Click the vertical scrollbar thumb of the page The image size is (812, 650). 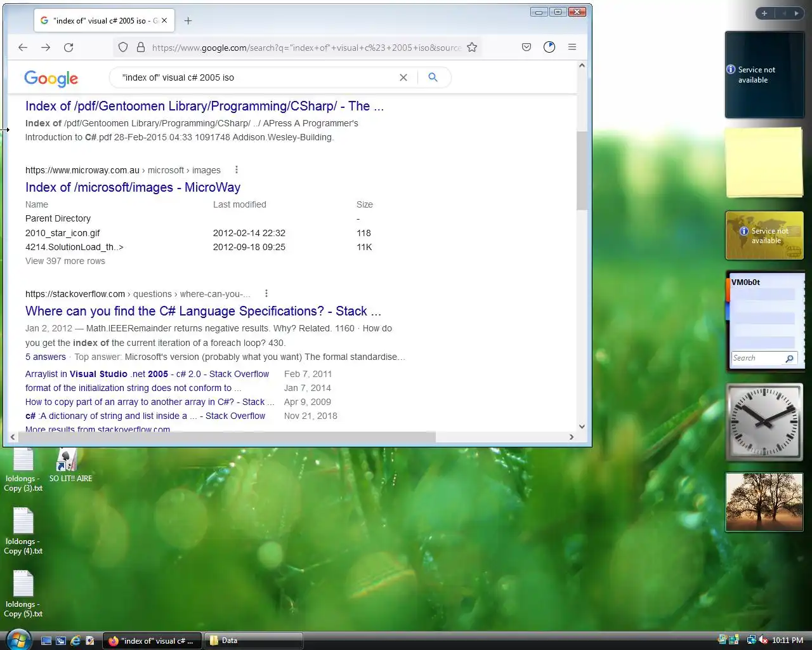coord(582,171)
